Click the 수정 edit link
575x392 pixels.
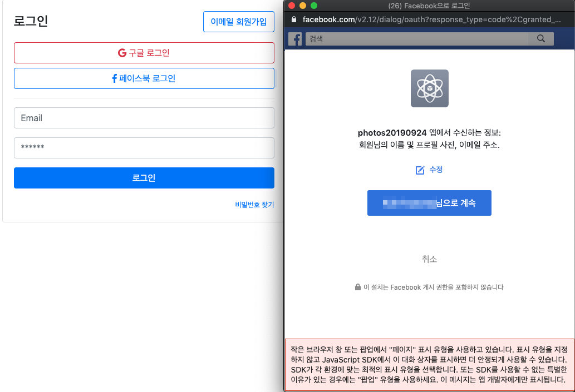pyautogui.click(x=436, y=170)
